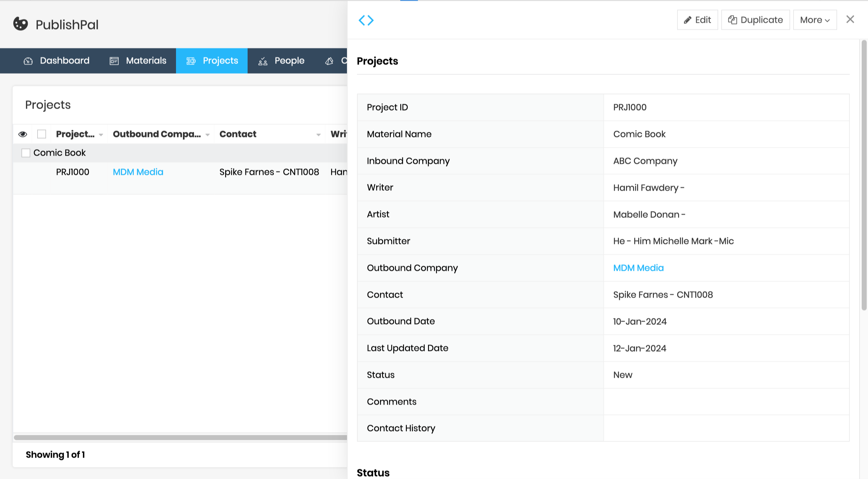Click the 12-Jan-2024 last updated value
Screen dimensions: 868x479
click(x=640, y=348)
